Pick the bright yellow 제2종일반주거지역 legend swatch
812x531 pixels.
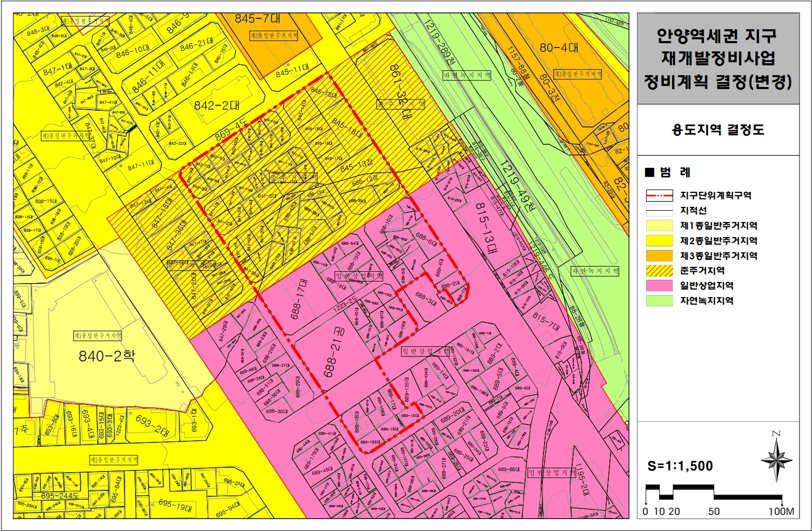659,241
